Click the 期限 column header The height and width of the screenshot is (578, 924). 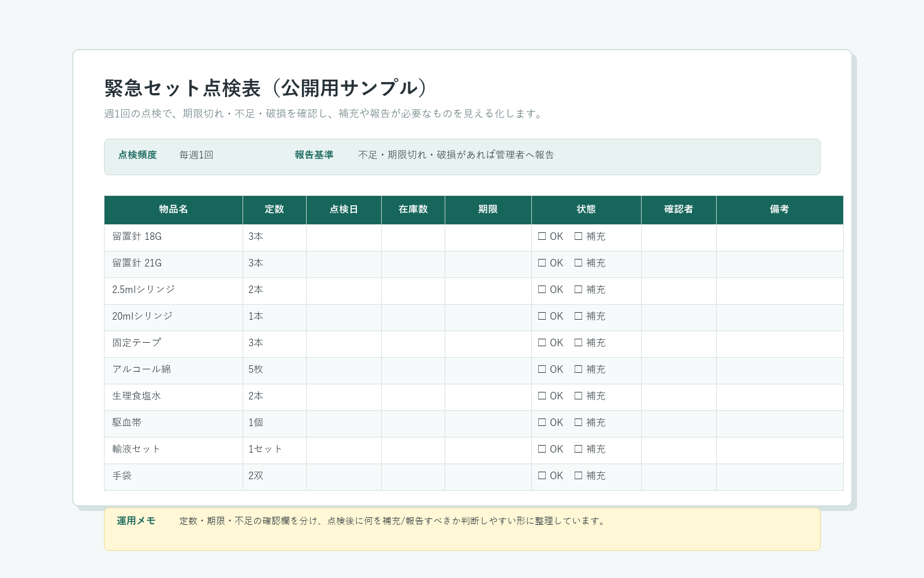click(x=488, y=210)
